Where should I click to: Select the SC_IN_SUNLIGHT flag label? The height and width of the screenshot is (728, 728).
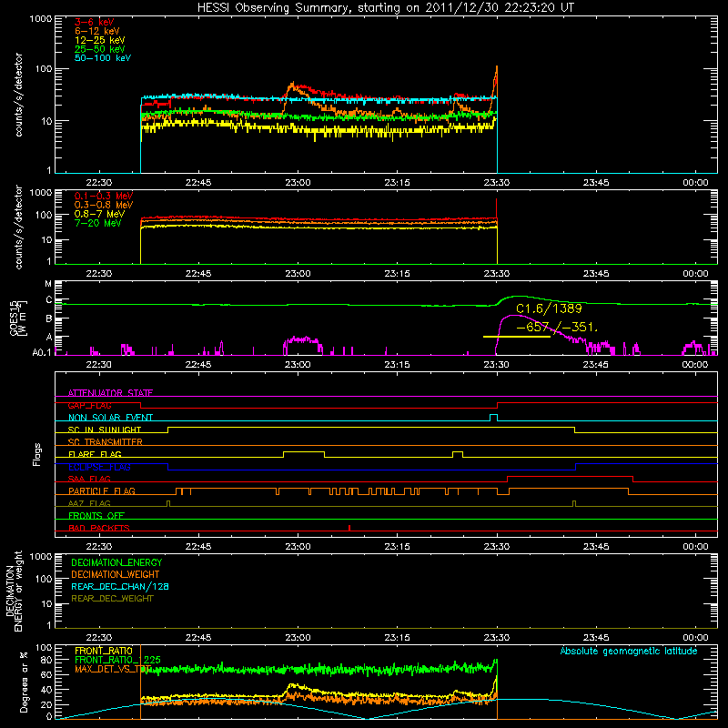coord(105,430)
